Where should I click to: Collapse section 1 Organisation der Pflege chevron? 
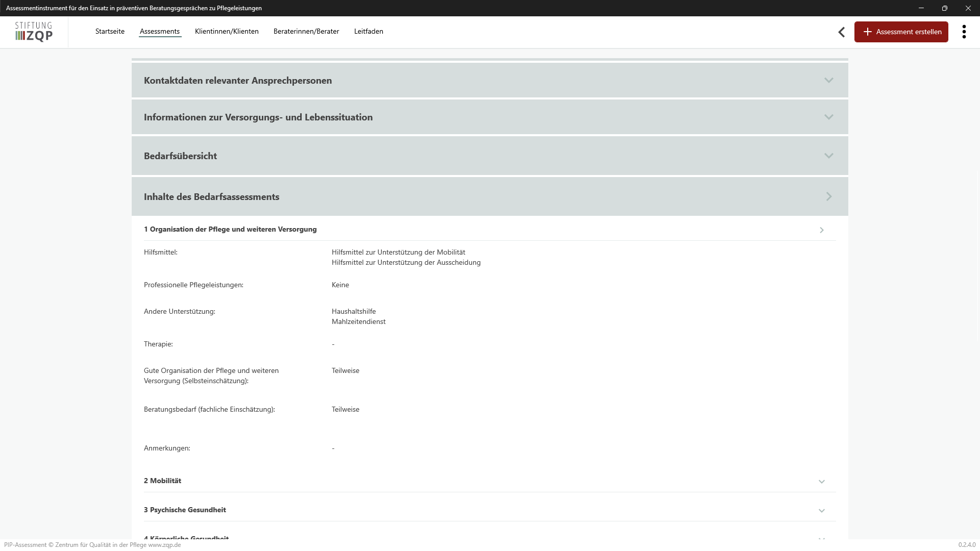[821, 230]
